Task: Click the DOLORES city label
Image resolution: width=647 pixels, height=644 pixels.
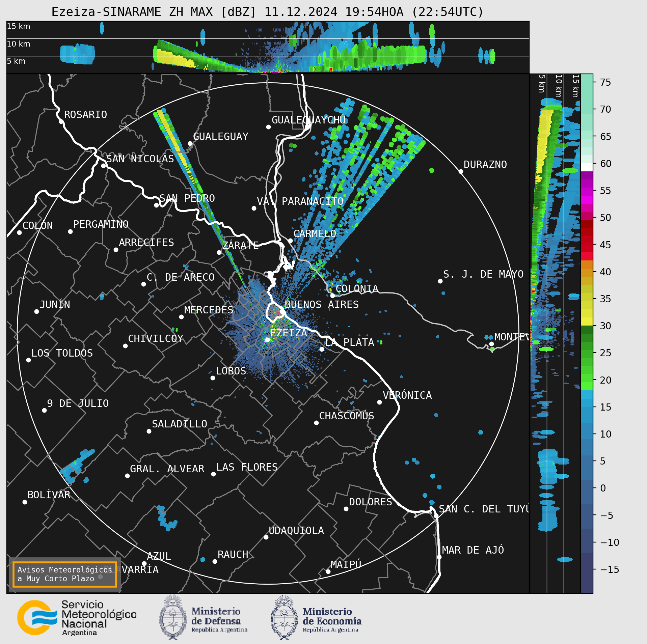Action: [x=371, y=502]
